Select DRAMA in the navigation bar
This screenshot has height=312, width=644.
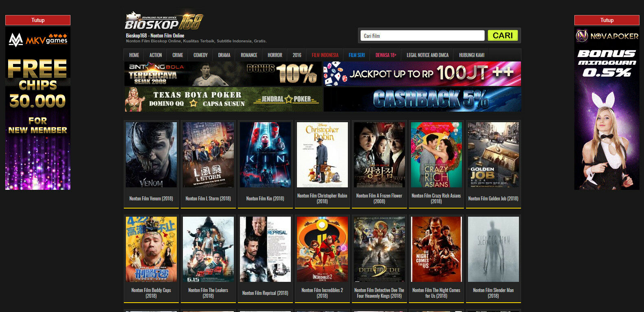[x=224, y=55]
